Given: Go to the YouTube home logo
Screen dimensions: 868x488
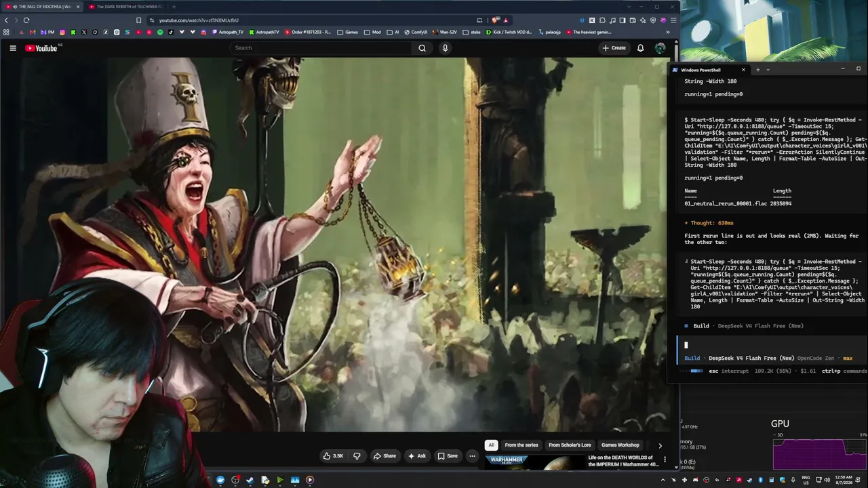Looking at the screenshot, I should 41,48.
